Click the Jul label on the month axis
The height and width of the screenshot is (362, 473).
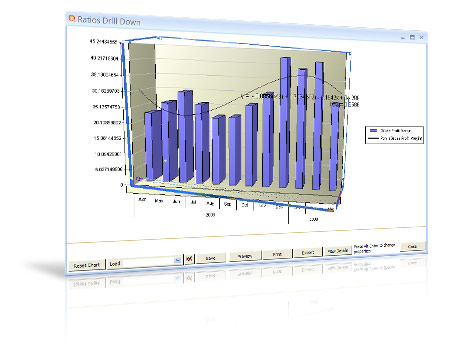193,202
